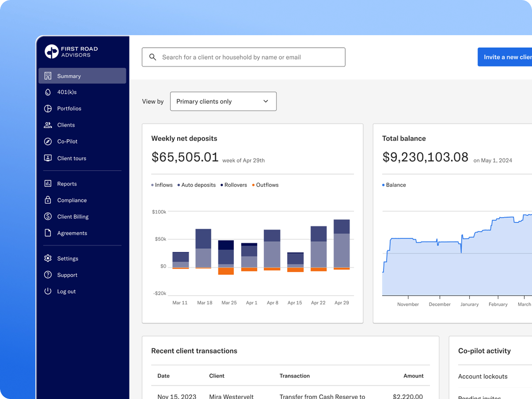The height and width of the screenshot is (399, 532).
Task: Toggle the Inflows legend series
Action: point(162,185)
